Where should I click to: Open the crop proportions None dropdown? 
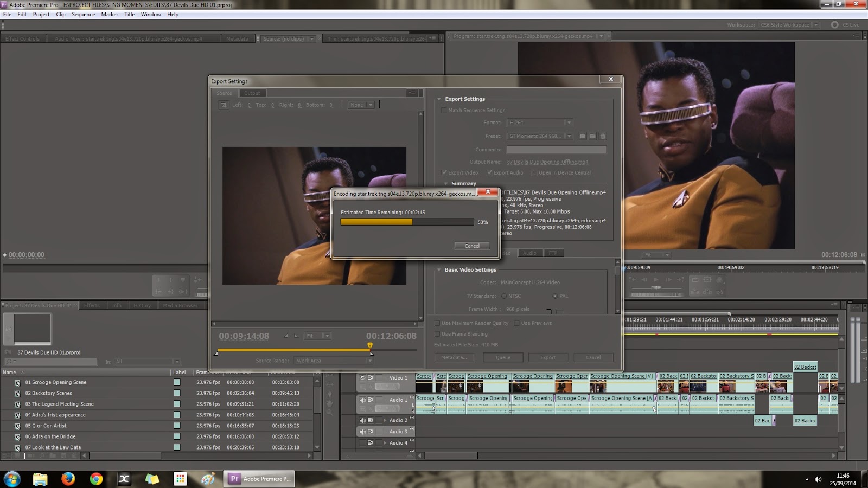coord(362,105)
